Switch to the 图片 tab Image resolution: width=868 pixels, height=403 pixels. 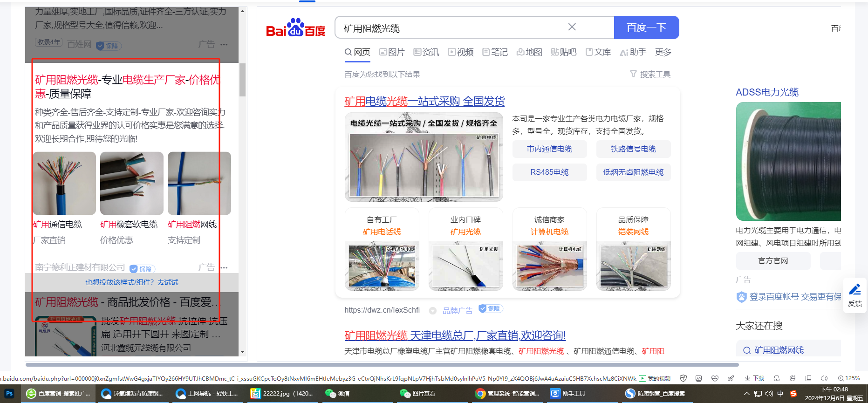coord(392,52)
